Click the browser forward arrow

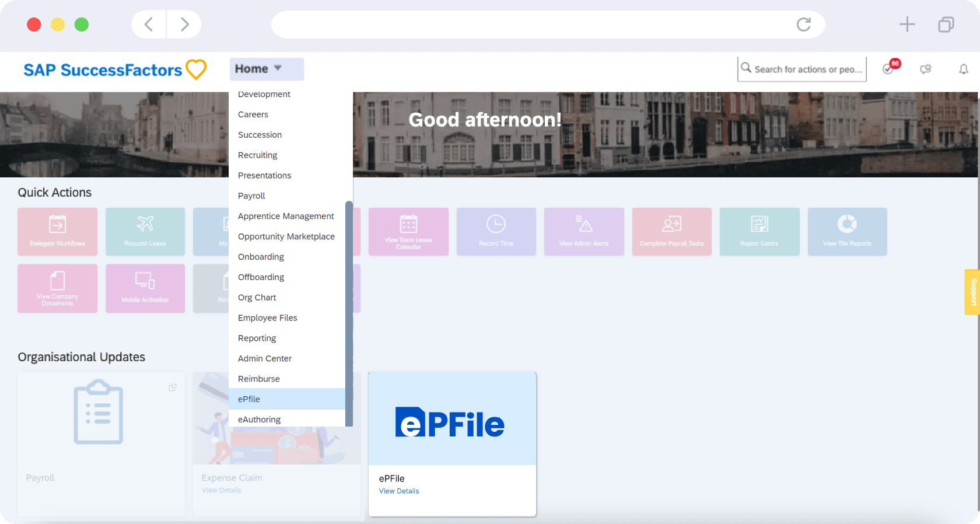[184, 25]
